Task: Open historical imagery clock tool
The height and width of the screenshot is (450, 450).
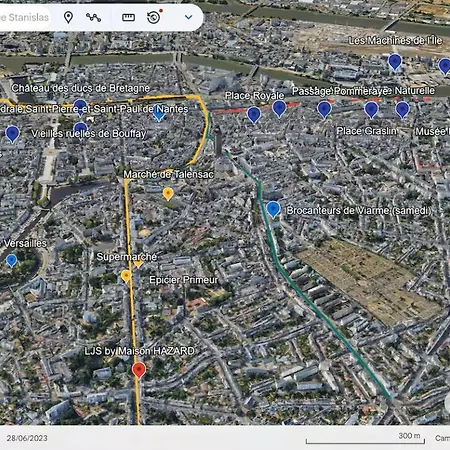Action: [154, 17]
